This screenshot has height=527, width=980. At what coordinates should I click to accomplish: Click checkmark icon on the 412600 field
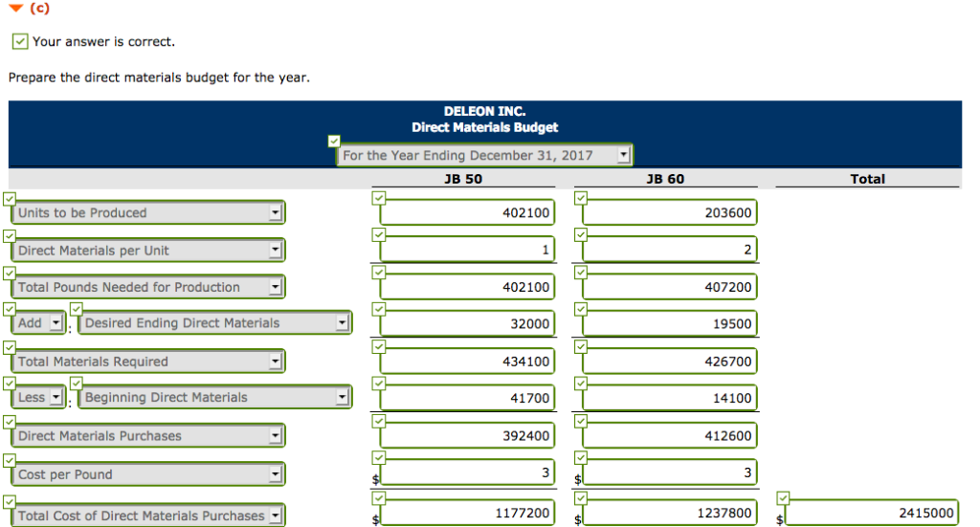pos(581,421)
